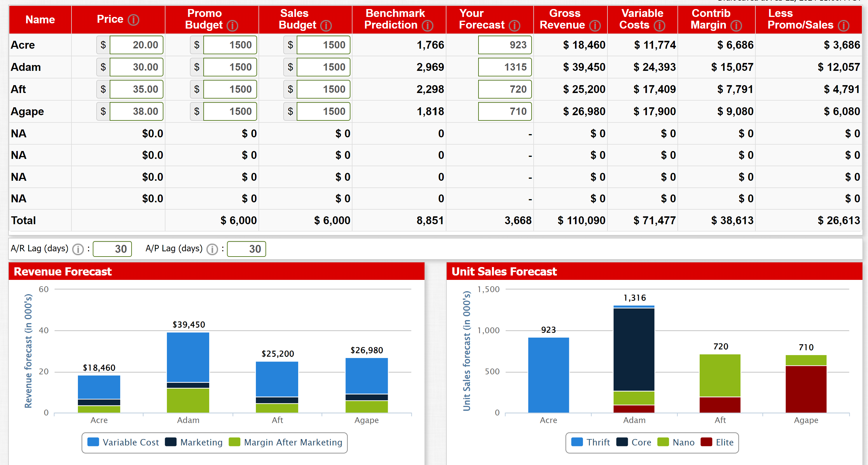The width and height of the screenshot is (868, 465).
Task: Click the A/P Lag info icon
Action: (212, 249)
